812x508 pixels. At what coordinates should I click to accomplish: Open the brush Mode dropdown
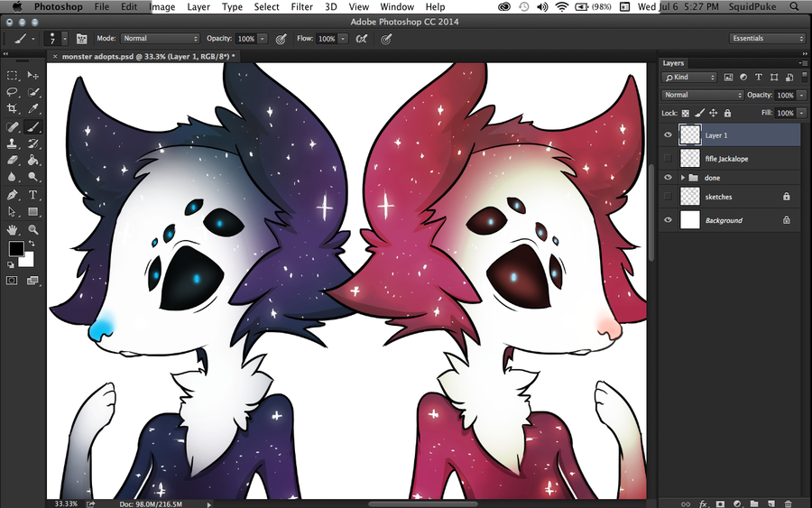[160, 38]
